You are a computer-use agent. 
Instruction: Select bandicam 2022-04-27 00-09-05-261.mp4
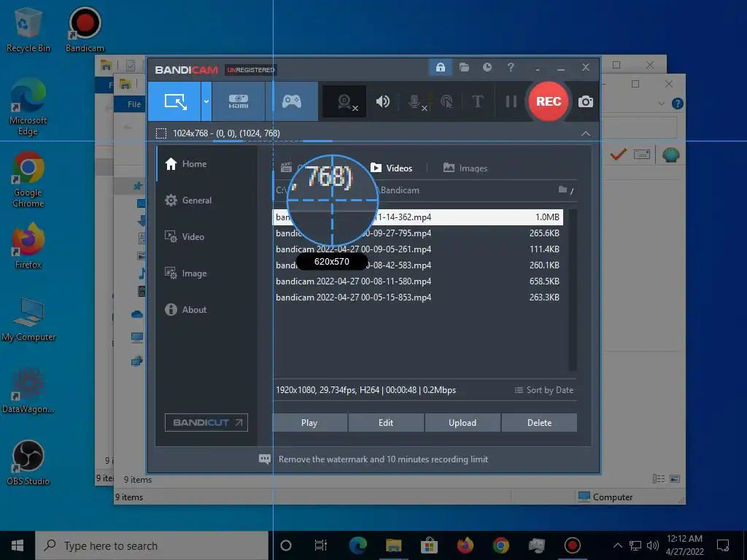(418, 249)
